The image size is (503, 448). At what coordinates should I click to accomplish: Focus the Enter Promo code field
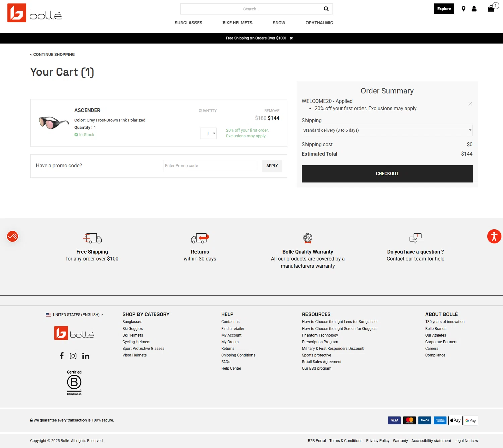210,166
